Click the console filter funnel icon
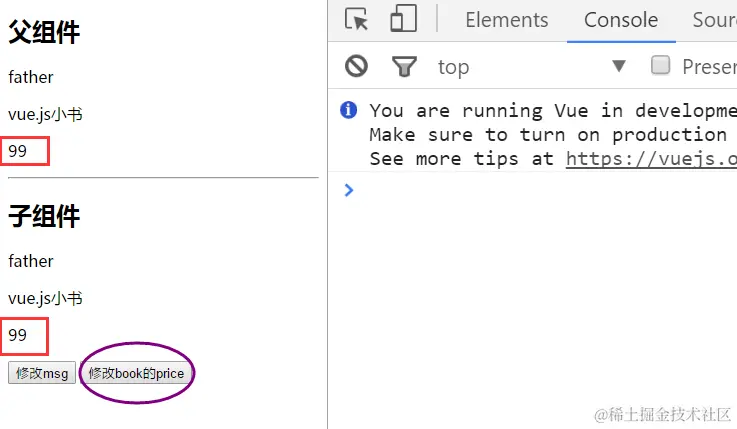The width and height of the screenshot is (737, 429). click(404, 67)
